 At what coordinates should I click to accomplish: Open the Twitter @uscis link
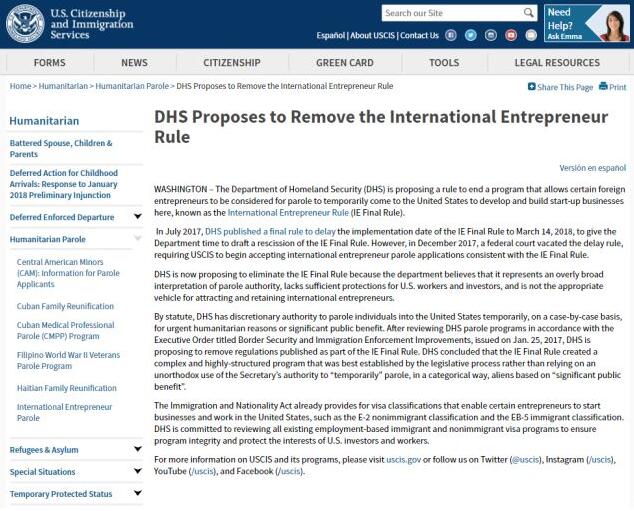[x=526, y=460]
